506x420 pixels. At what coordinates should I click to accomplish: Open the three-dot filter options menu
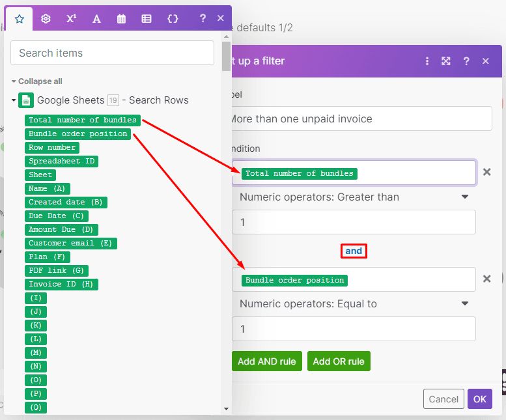[x=427, y=61]
